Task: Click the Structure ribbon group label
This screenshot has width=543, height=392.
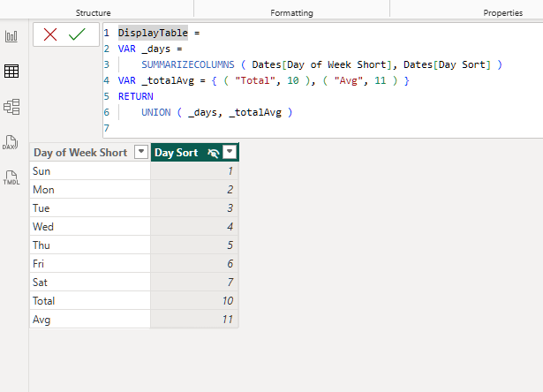Action: pos(94,13)
